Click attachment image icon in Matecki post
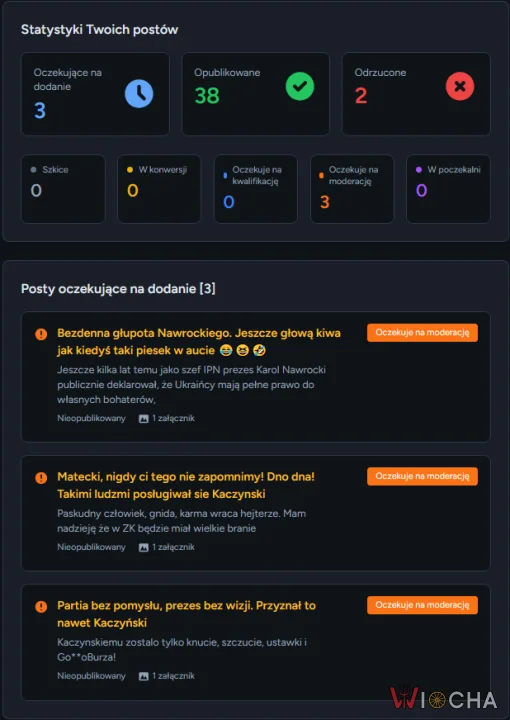This screenshot has width=510, height=720. (x=144, y=547)
